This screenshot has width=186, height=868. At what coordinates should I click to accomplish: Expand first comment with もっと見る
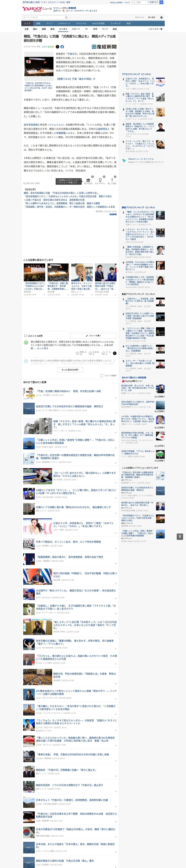click(x=43, y=348)
